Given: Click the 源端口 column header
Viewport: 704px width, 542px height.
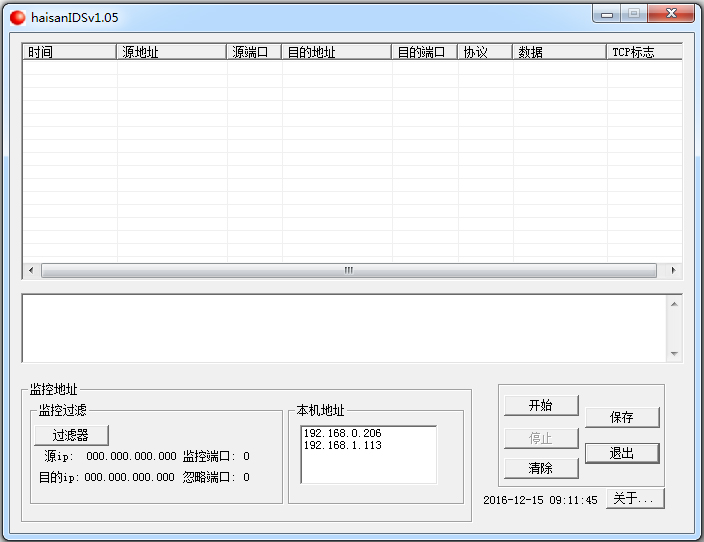Looking at the screenshot, I should click(x=254, y=52).
